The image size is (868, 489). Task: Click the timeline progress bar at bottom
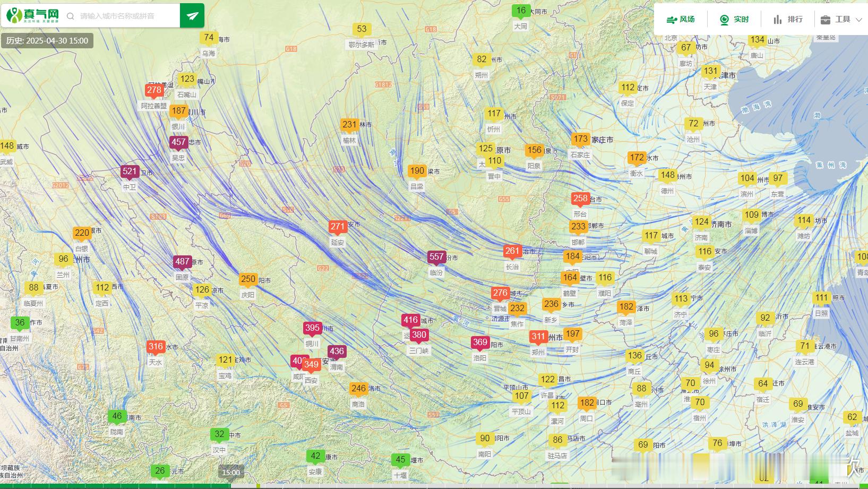434,486
